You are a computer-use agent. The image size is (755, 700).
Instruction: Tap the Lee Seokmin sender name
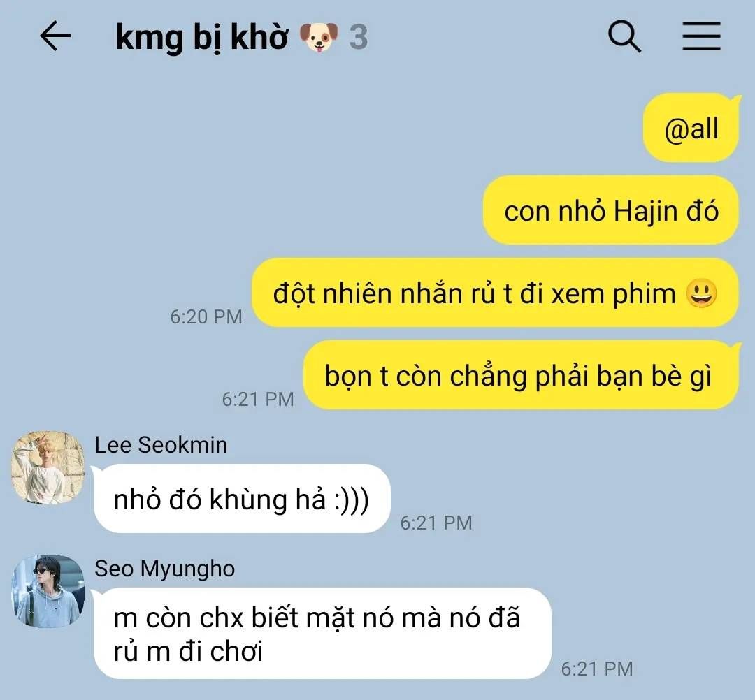click(161, 444)
